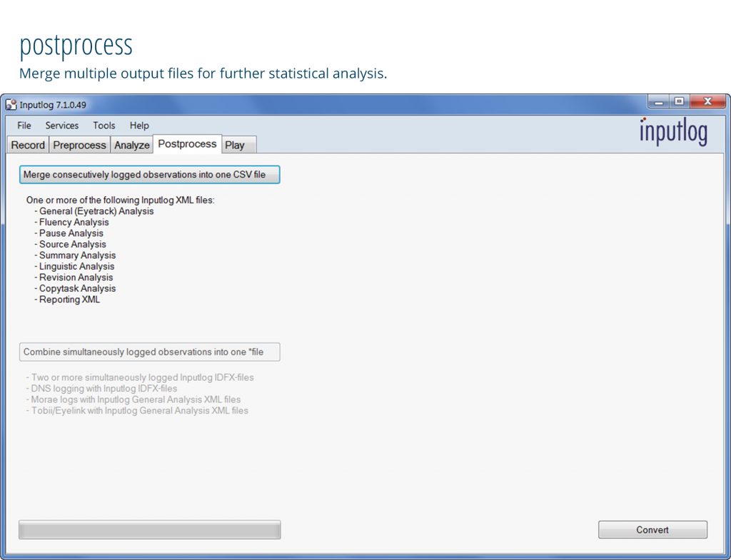Open the Services menu
The width and height of the screenshot is (731, 560).
coord(62,126)
